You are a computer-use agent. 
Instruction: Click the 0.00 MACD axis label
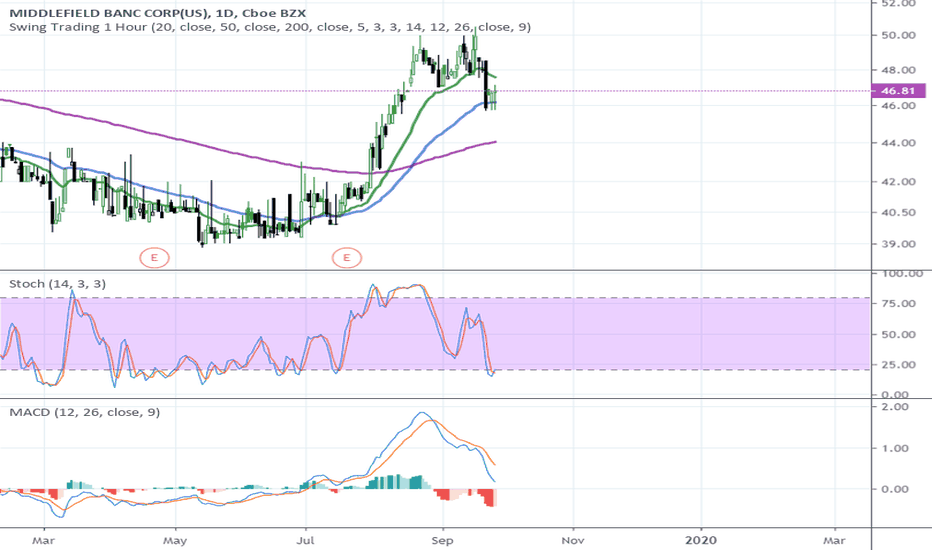[896, 489]
